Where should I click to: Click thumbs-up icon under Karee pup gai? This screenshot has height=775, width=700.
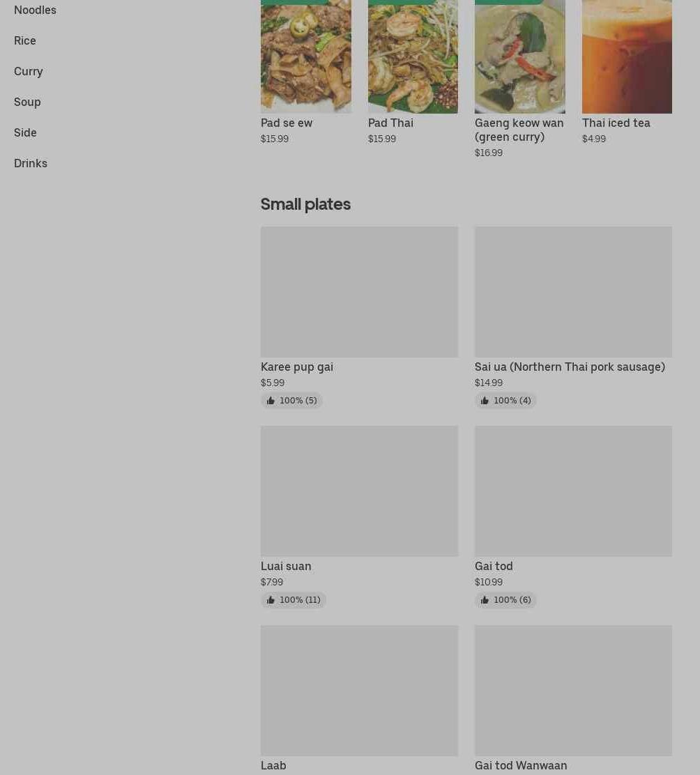(271, 400)
